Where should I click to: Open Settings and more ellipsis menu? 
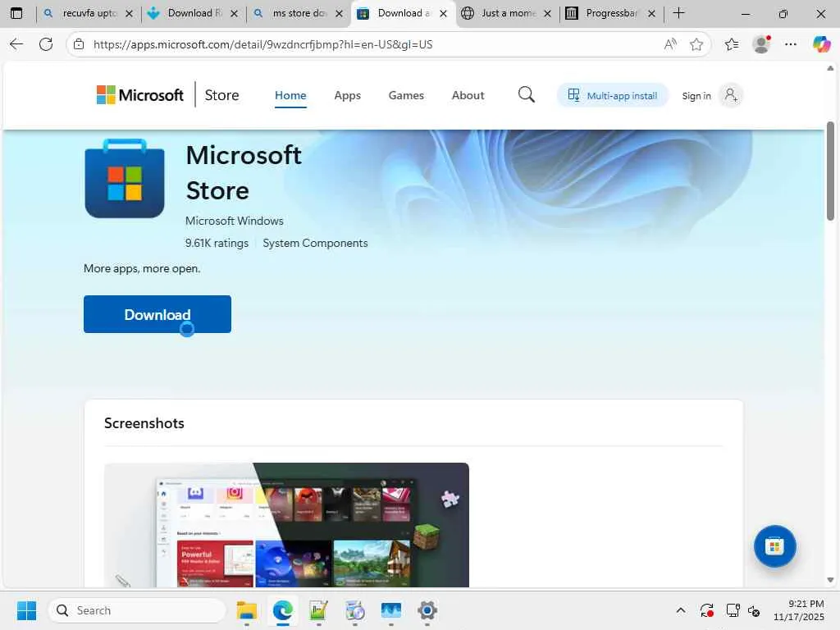click(791, 44)
